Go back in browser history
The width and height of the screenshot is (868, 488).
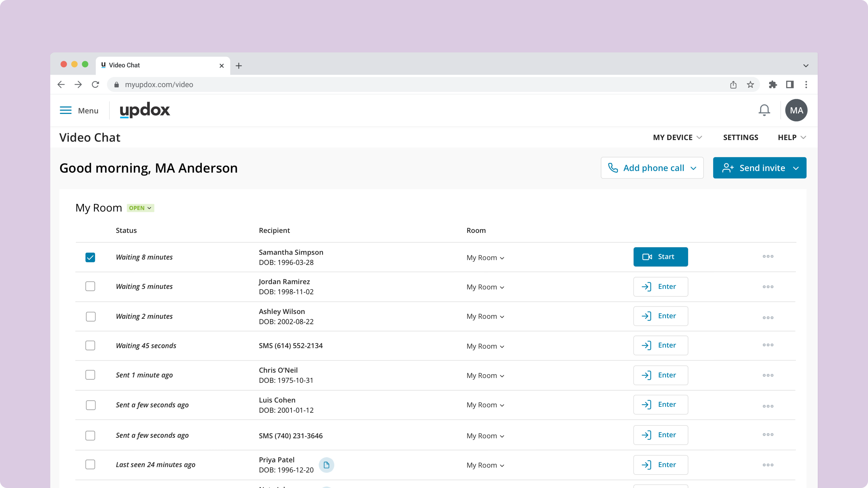[x=61, y=85]
